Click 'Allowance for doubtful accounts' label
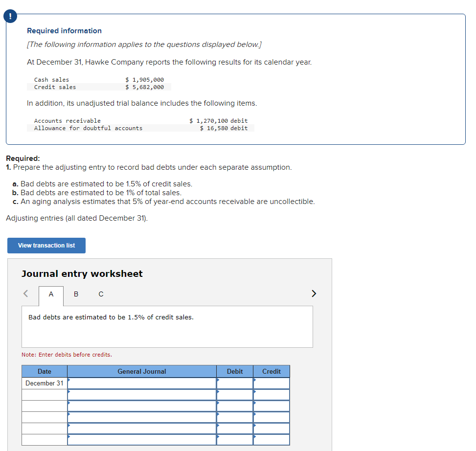This screenshot has height=451, width=476. 89,128
